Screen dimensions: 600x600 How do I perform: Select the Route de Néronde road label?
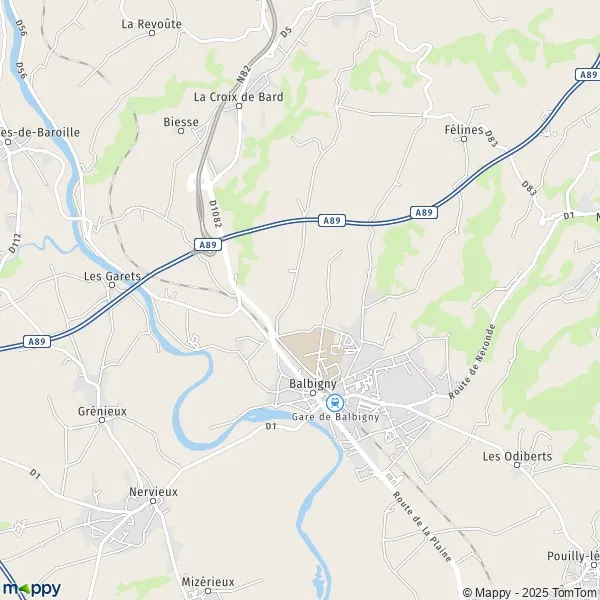pos(472,362)
